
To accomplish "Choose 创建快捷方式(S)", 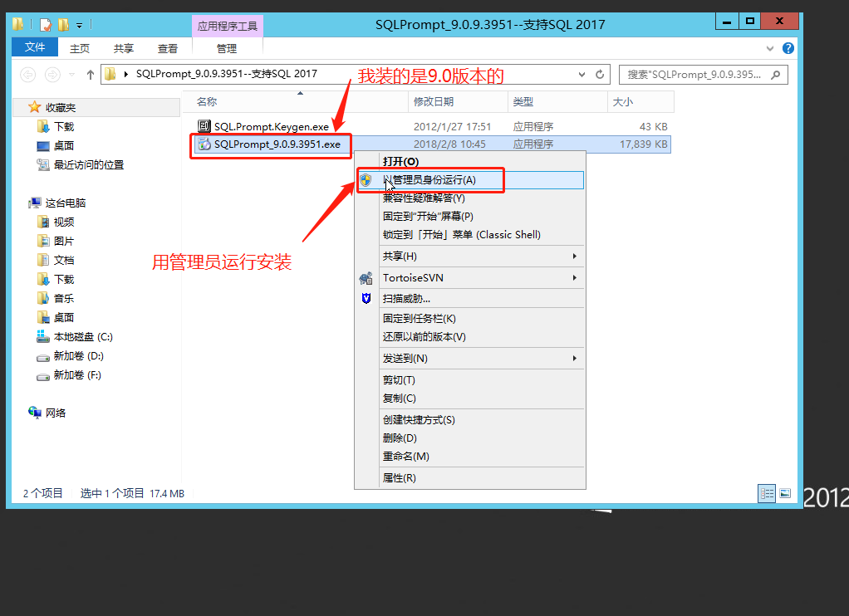I will point(470,420).
